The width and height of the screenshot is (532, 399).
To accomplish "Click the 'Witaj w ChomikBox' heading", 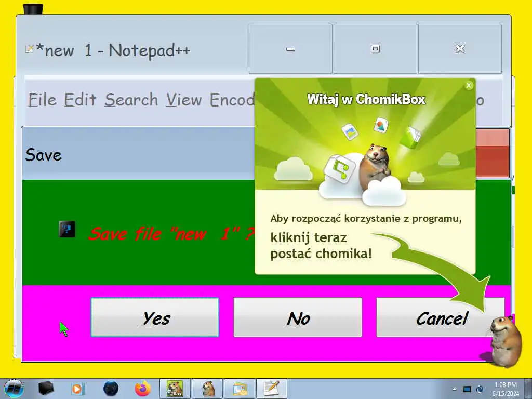I will 366,99.
